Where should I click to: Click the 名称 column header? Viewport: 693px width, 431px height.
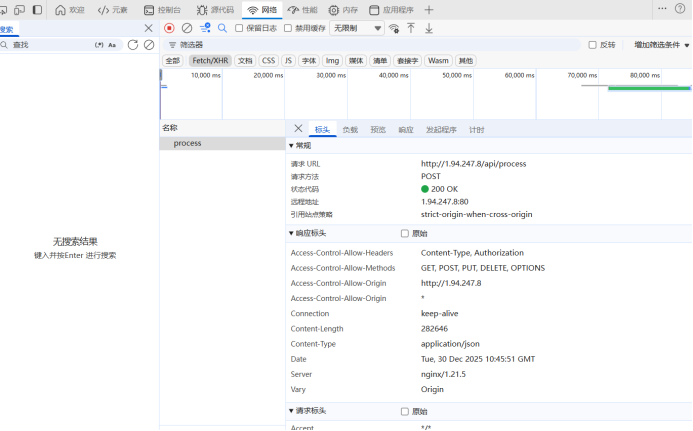[x=222, y=128]
